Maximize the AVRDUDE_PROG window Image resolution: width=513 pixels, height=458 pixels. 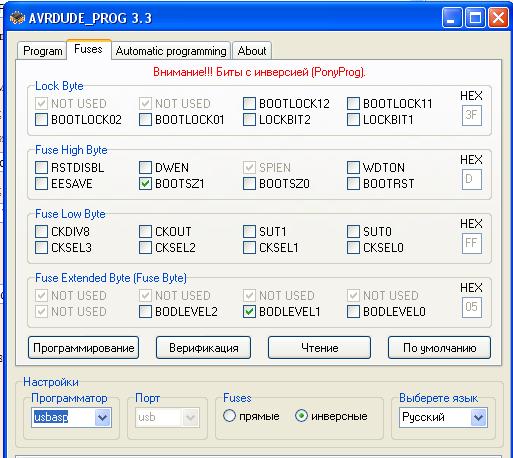click(475, 17)
